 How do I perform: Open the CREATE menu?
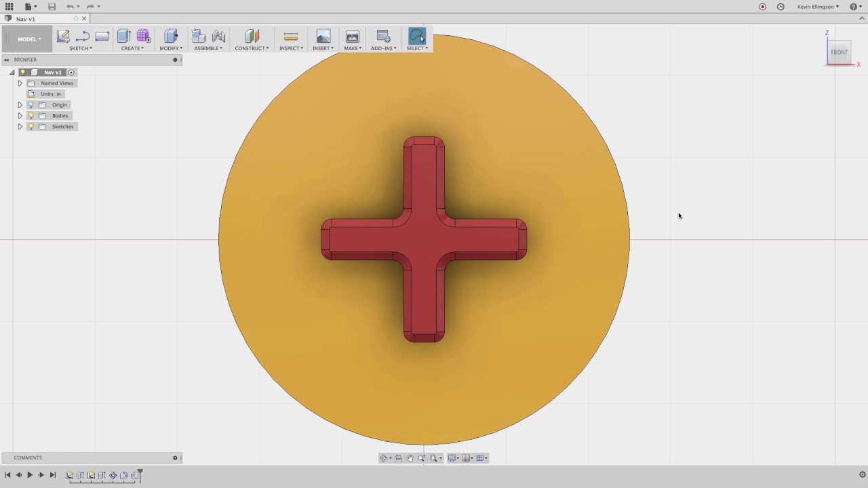click(x=132, y=48)
